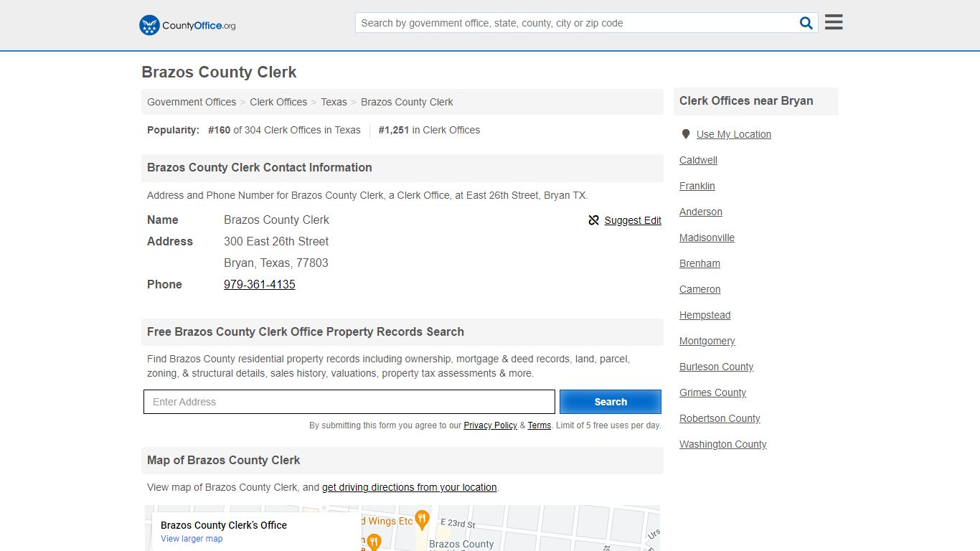Click Clerk Offices near Bryan heading

coord(746,101)
